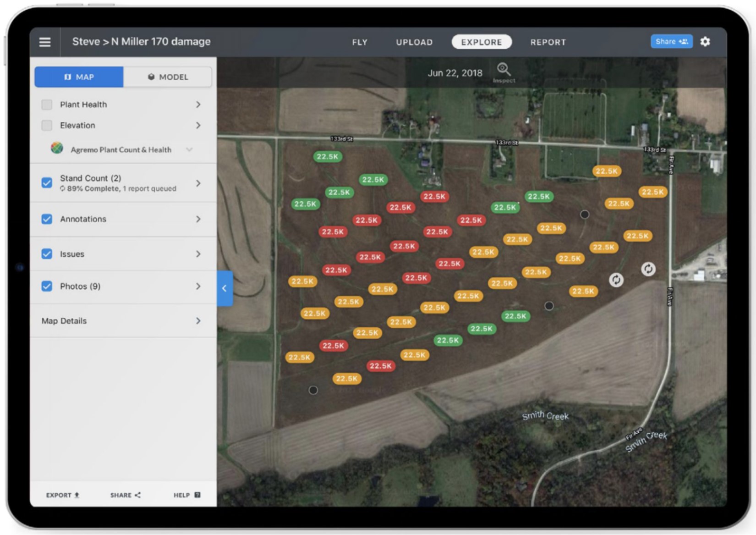The height and width of the screenshot is (535, 756).
Task: Click the Export upload icon
Action: coord(77,495)
